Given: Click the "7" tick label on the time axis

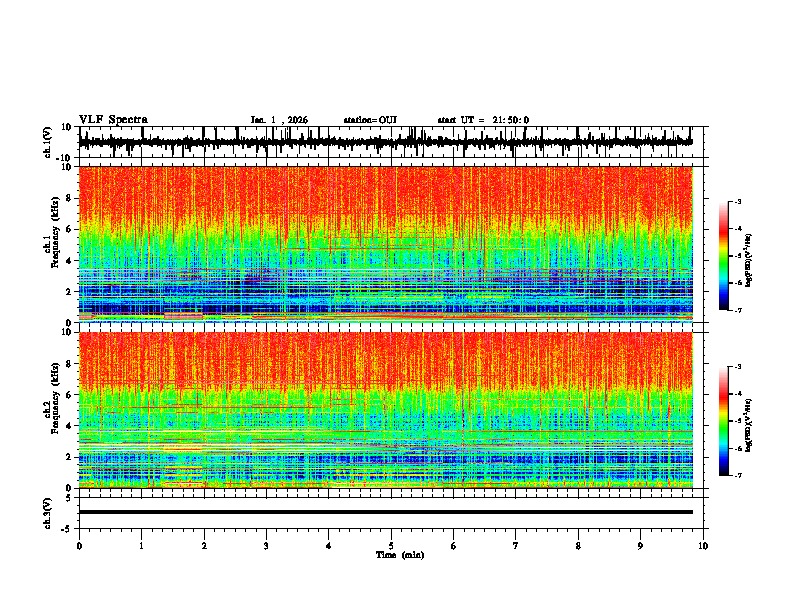Looking at the screenshot, I should [x=516, y=546].
